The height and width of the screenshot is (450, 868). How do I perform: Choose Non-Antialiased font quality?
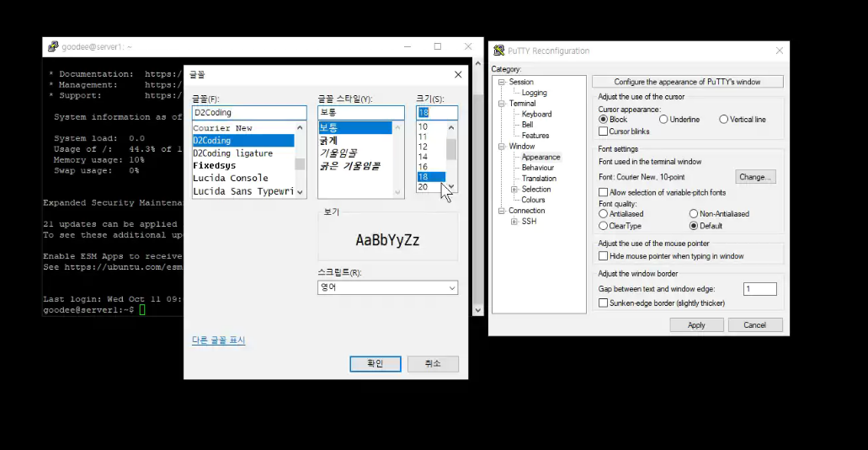[x=693, y=213]
